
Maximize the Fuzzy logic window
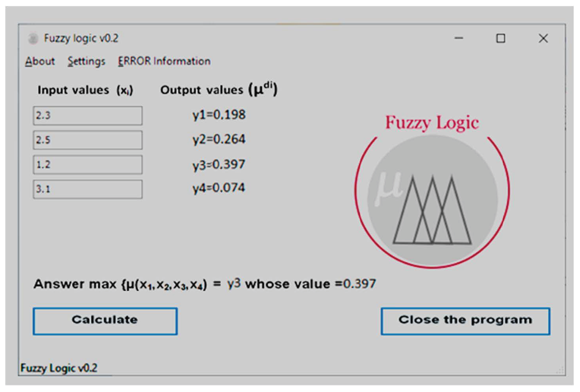(501, 38)
